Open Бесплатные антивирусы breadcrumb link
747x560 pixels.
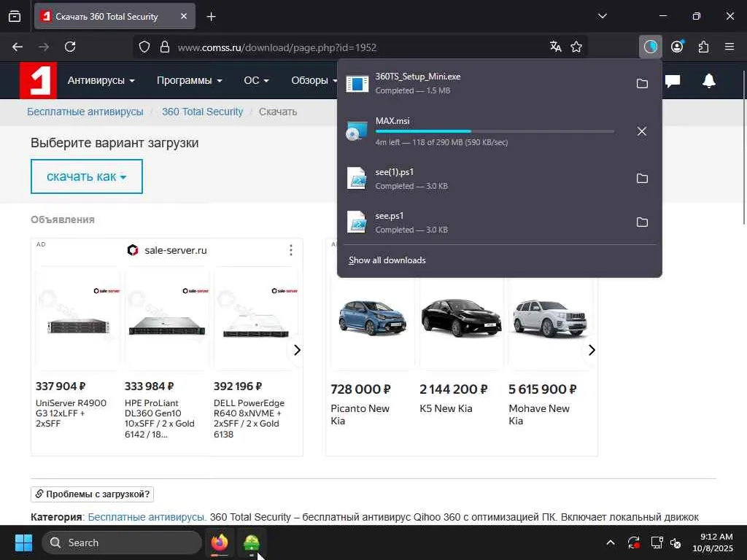point(85,112)
